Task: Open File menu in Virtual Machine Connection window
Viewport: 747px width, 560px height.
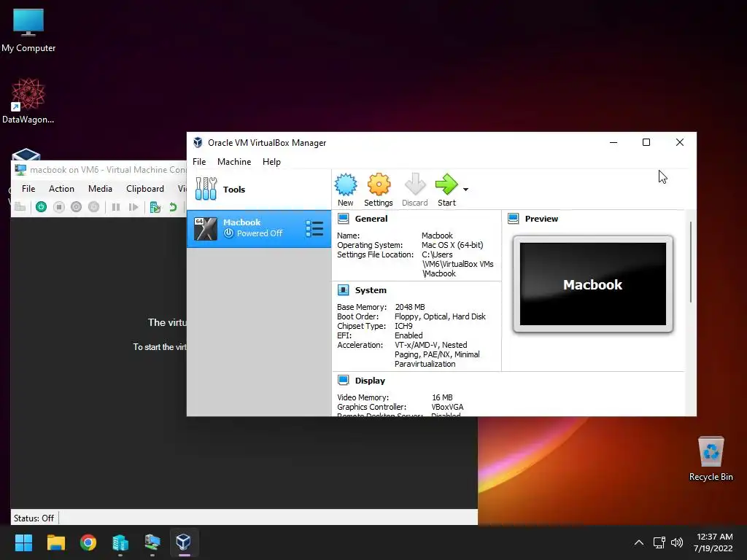Action: click(28, 189)
